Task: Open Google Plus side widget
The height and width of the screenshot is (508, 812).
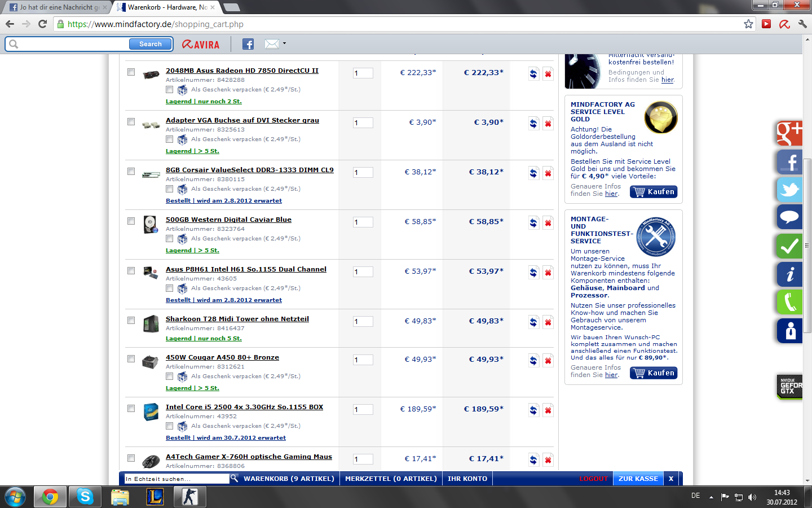Action: pos(789,133)
